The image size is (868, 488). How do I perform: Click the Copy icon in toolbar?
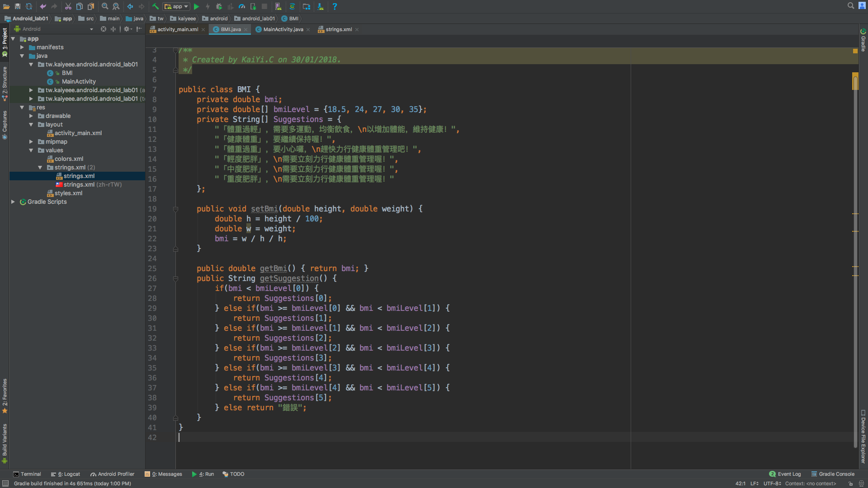tap(79, 6)
